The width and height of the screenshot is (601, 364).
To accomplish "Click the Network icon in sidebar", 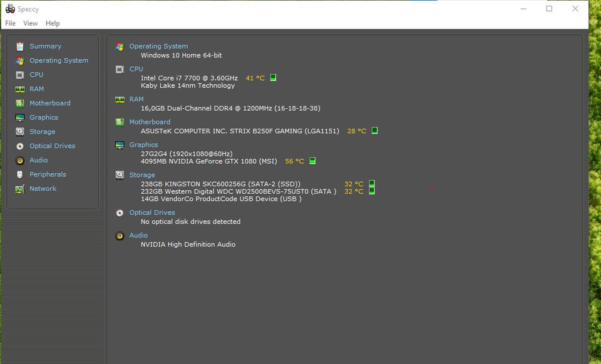I will point(20,189).
